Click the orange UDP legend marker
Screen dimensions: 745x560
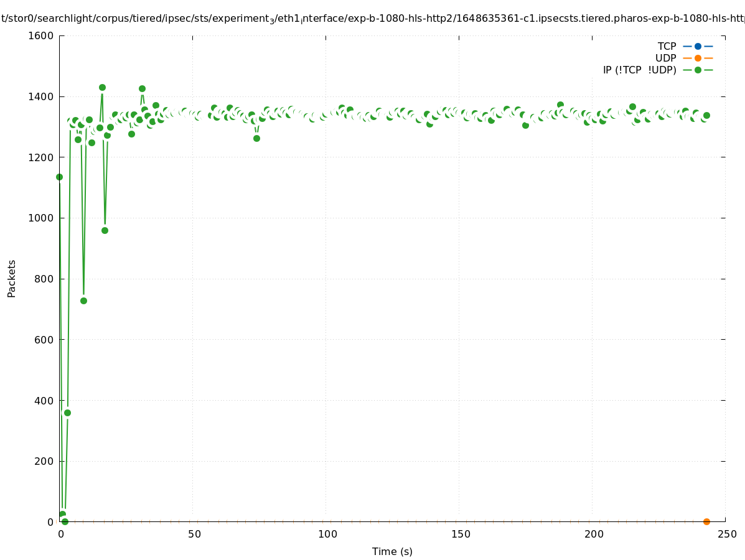tap(698, 58)
